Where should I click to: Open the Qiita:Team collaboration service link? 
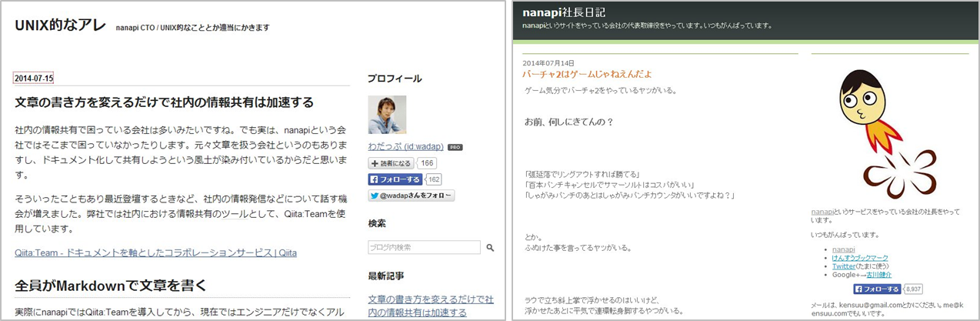coord(155,252)
